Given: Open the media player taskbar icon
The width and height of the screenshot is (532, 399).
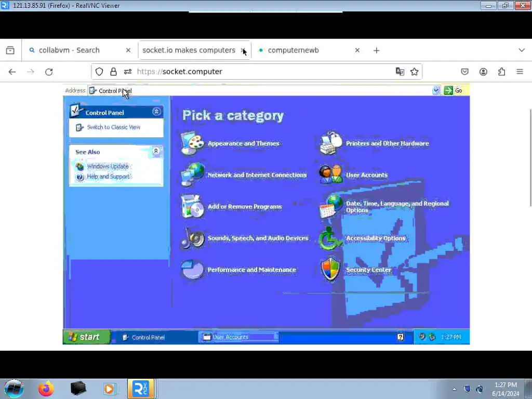Looking at the screenshot, I should click(x=110, y=389).
